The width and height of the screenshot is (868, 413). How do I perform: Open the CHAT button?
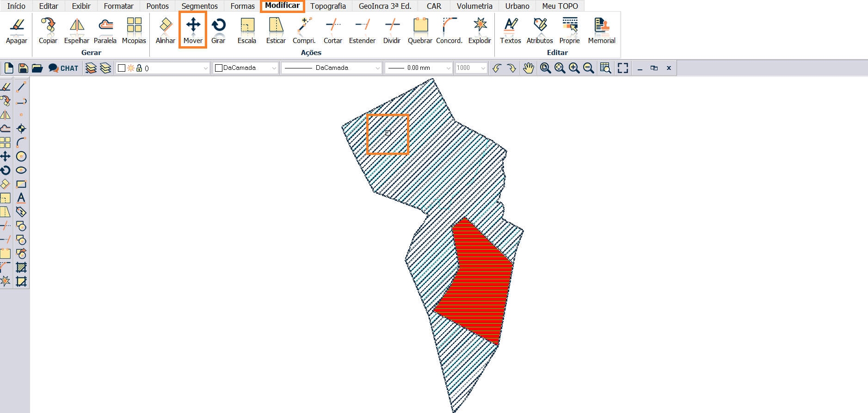coord(64,68)
